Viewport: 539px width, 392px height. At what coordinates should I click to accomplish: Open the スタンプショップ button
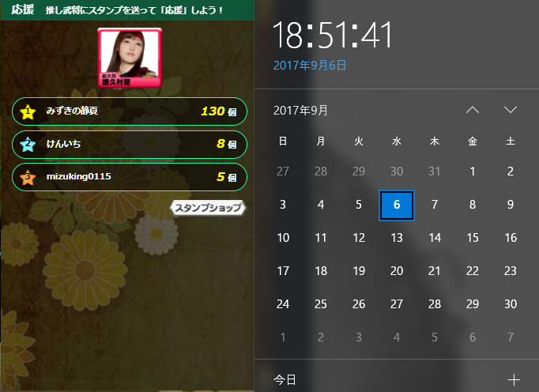(x=209, y=208)
